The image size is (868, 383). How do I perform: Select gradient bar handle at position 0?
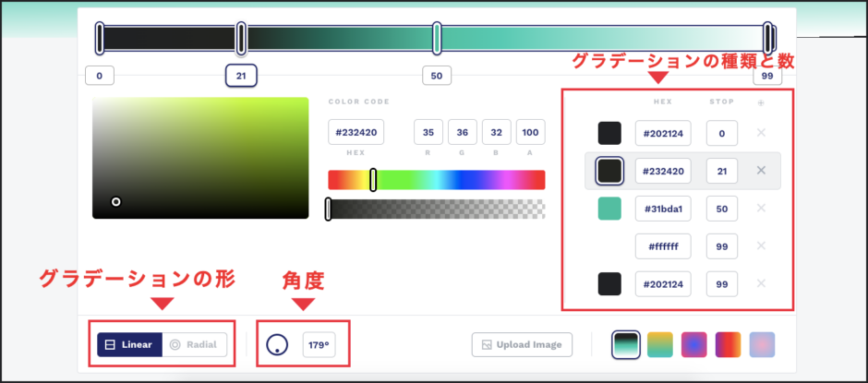click(100, 38)
